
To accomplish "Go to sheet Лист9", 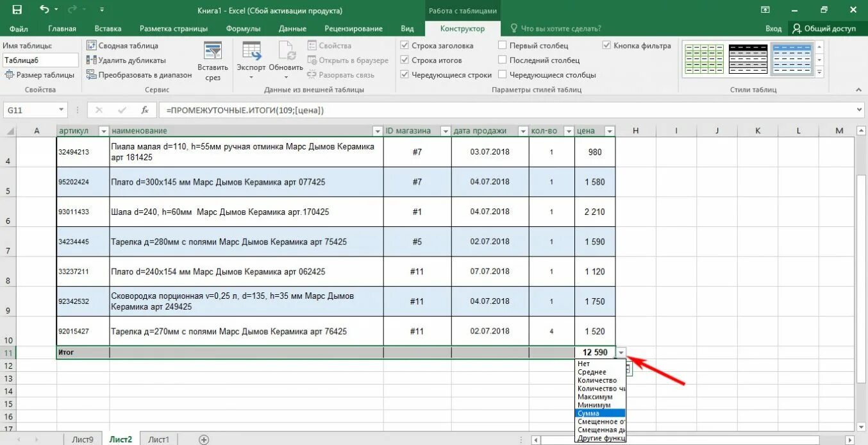I will [82, 439].
